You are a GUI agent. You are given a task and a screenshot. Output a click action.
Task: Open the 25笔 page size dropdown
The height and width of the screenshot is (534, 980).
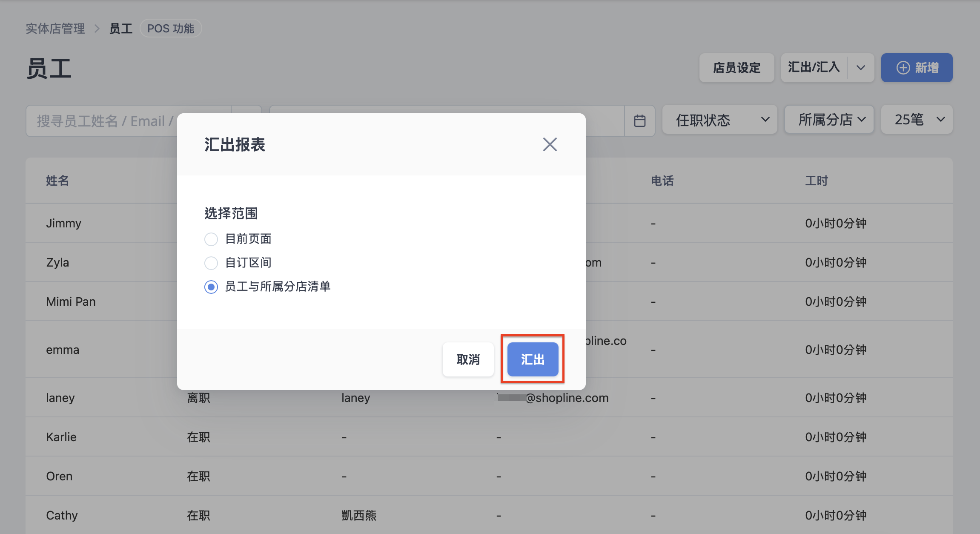pyautogui.click(x=917, y=120)
